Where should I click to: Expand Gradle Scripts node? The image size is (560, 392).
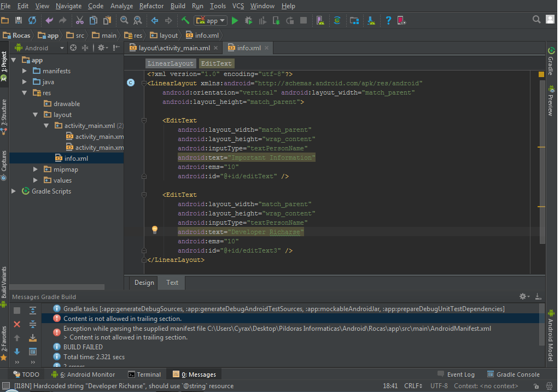pos(14,191)
